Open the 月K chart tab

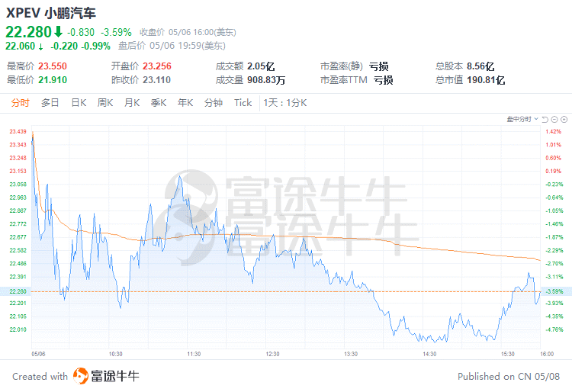click(x=132, y=103)
